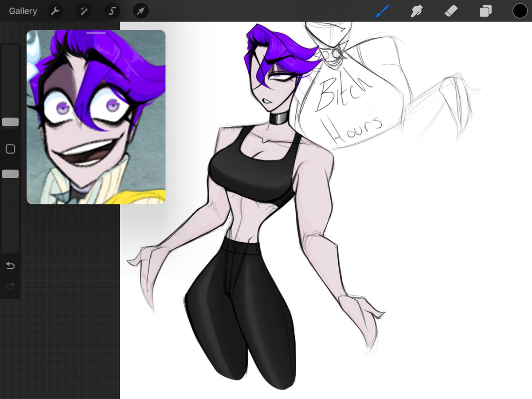Tap the Undo arrow
This screenshot has height=399, width=532.
(10, 266)
